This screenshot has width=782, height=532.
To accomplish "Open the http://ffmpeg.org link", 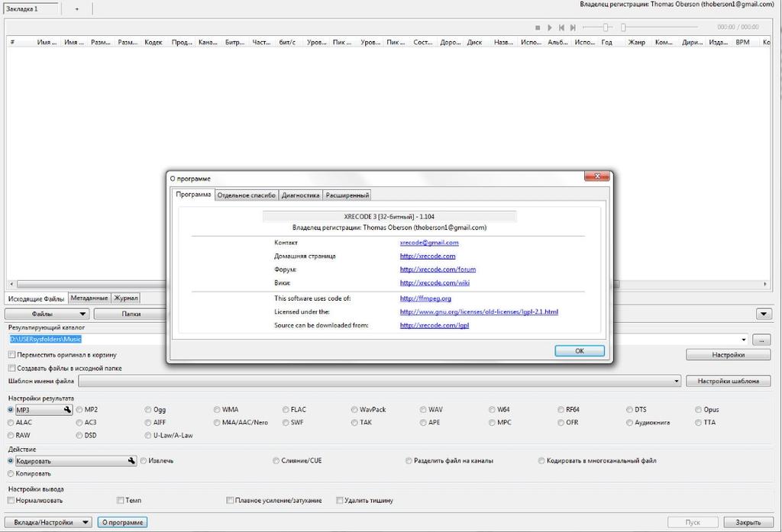I will click(425, 298).
